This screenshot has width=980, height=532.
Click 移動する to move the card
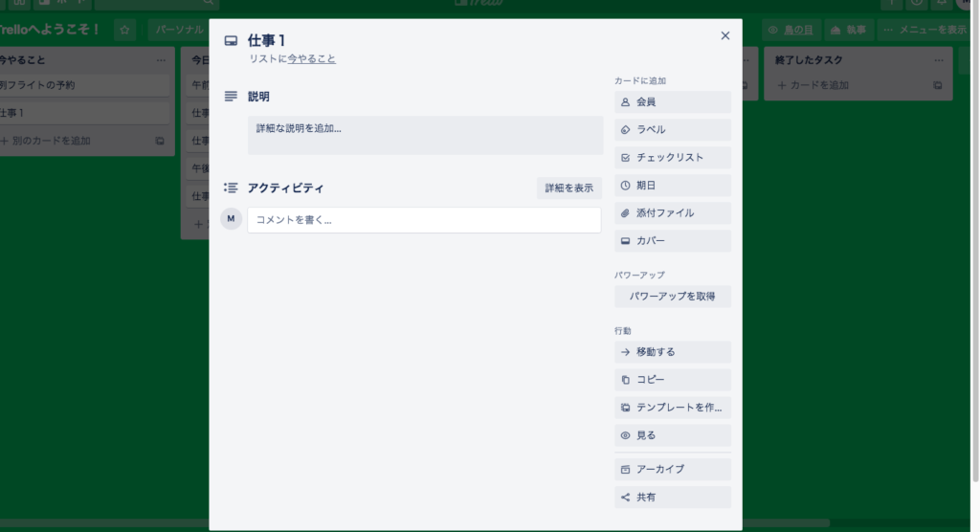pyautogui.click(x=673, y=352)
